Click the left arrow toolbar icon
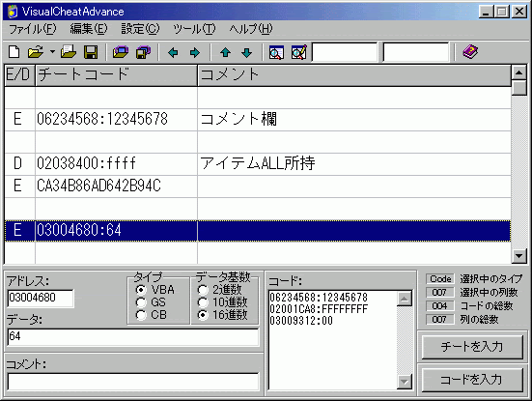This screenshot has height=401, width=532. pyautogui.click(x=173, y=52)
